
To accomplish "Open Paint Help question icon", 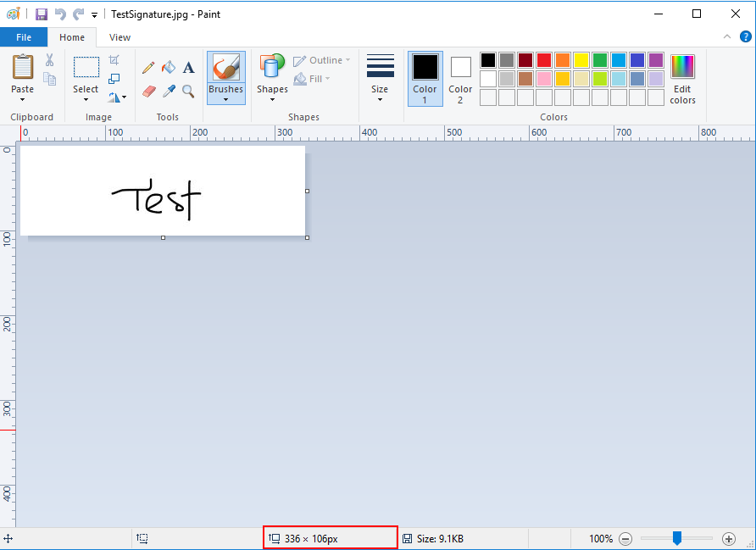I will (745, 36).
